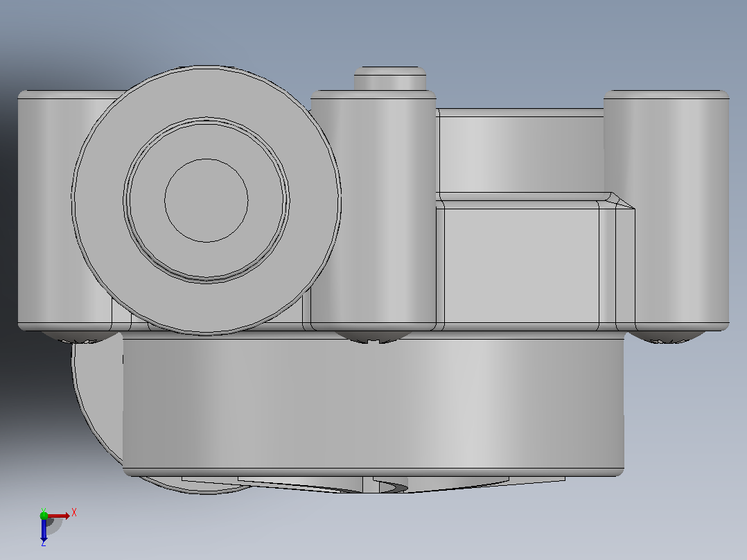This screenshot has width=747, height=560.
Task: Select the wide lower cylindrical body face
Action: point(373,403)
